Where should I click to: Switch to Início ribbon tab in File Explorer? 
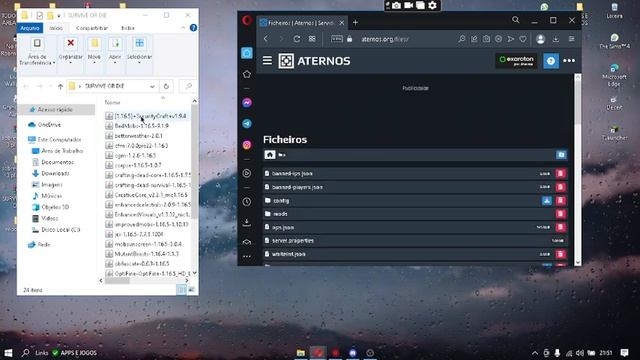point(56,28)
